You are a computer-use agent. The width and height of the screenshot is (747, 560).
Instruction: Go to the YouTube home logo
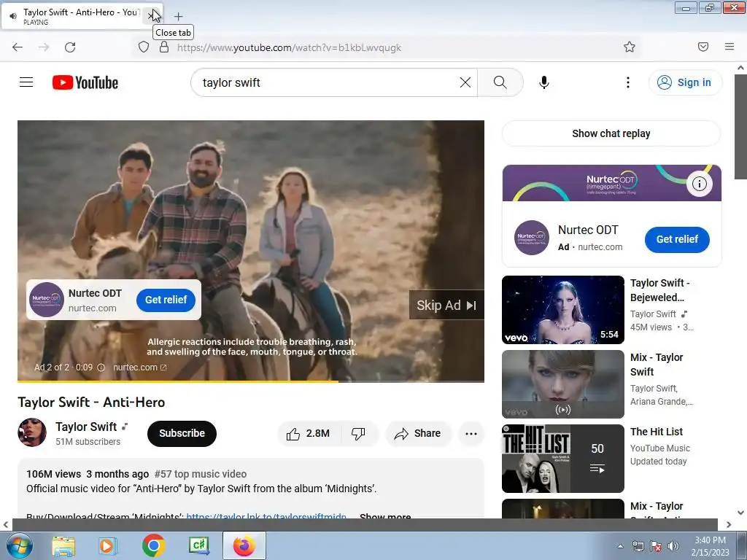point(85,82)
